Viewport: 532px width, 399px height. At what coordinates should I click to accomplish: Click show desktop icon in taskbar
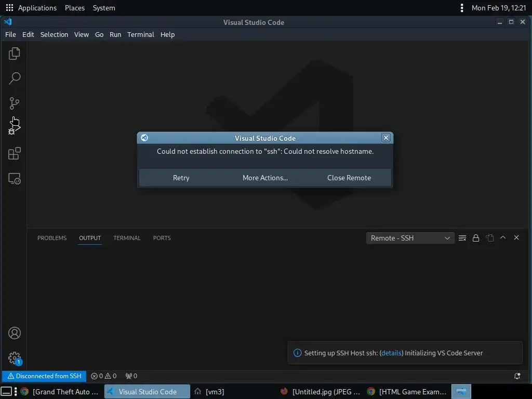(6, 392)
